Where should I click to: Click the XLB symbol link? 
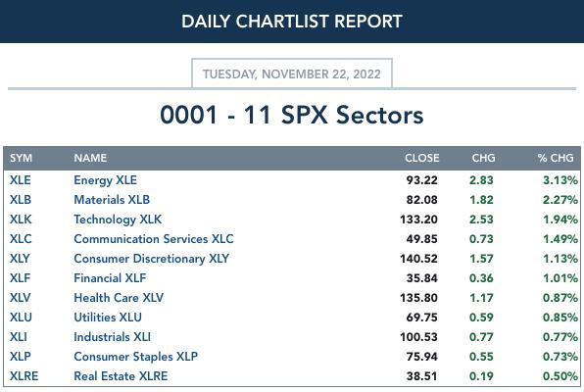(x=21, y=200)
